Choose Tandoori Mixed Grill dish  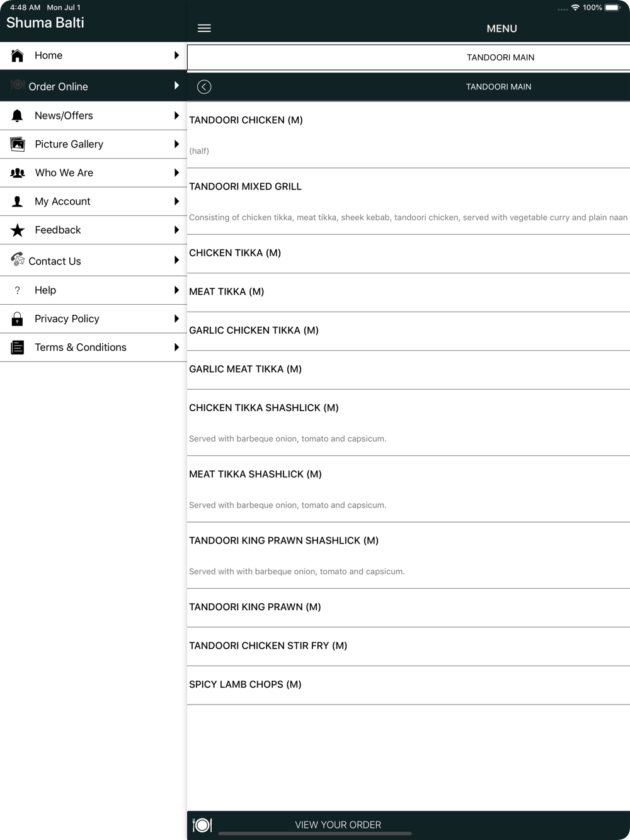pos(408,201)
